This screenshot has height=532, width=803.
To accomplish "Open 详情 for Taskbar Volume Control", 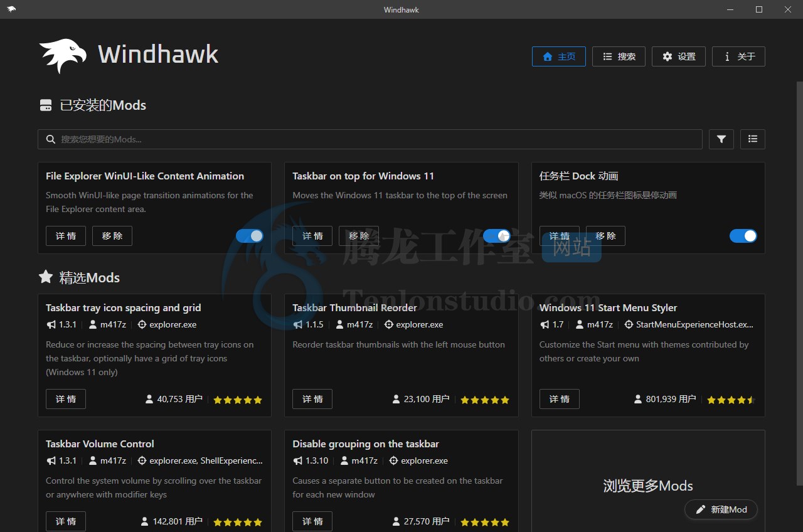I will (66, 521).
